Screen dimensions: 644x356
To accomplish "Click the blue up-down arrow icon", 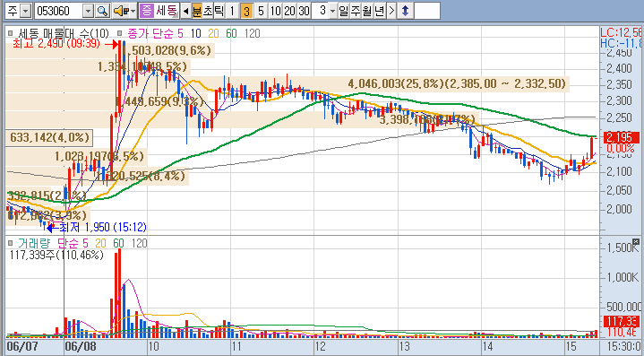I will click(405, 11).
